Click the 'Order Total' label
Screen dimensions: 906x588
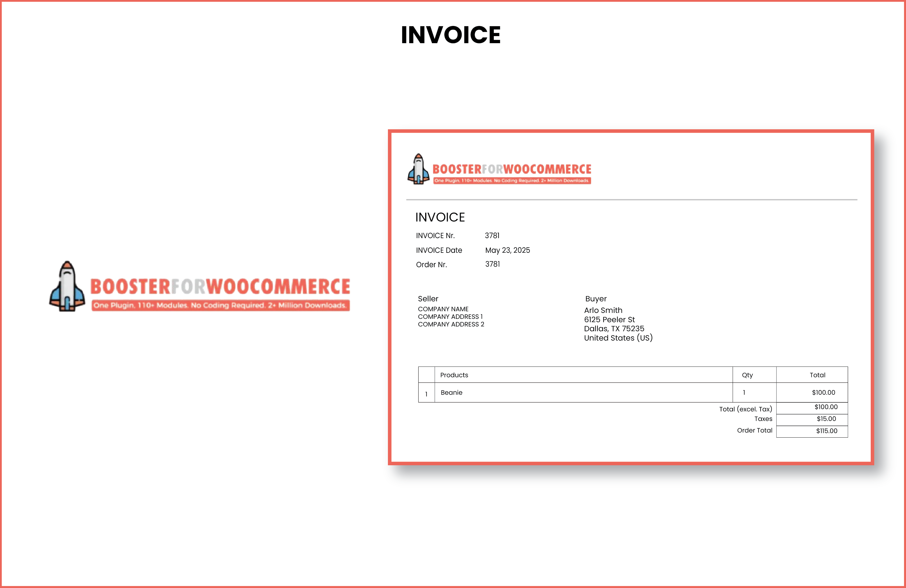tap(754, 431)
